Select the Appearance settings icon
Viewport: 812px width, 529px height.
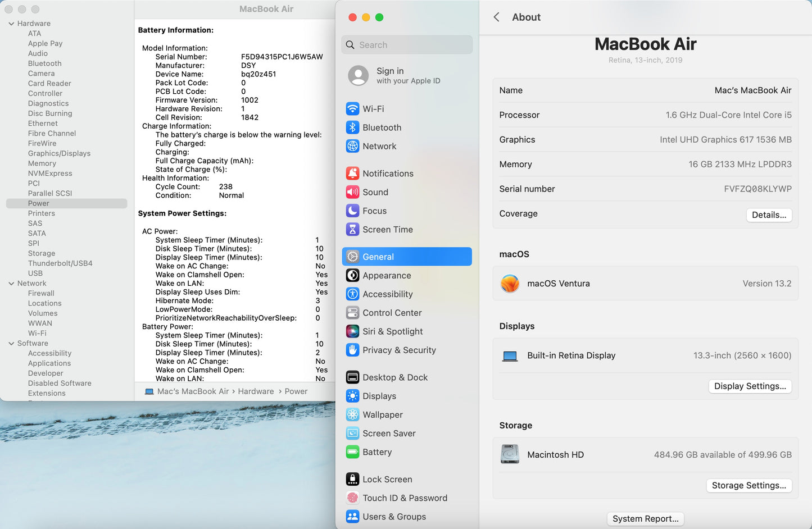[352, 275]
